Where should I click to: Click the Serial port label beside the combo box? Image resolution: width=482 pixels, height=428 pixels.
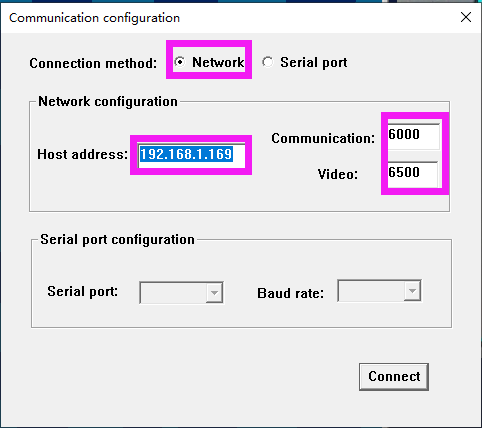[83, 292]
